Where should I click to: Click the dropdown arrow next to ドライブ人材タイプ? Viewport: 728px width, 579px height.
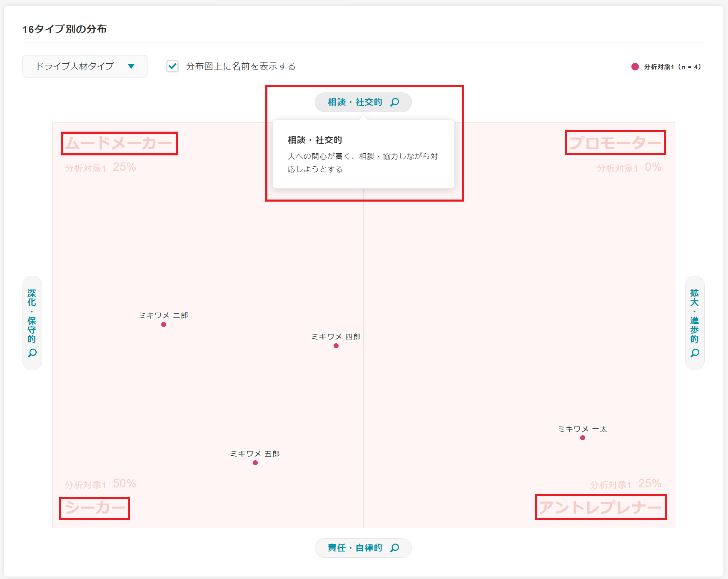pyautogui.click(x=131, y=66)
